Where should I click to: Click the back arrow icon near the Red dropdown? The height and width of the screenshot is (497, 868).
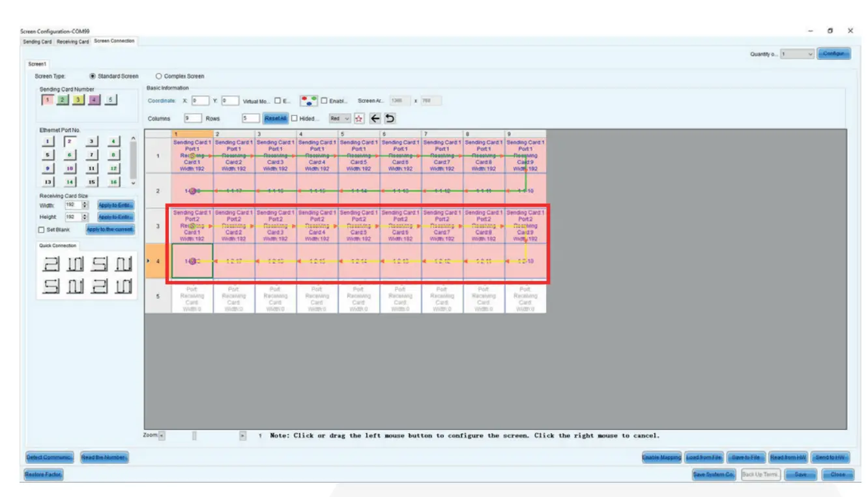375,119
